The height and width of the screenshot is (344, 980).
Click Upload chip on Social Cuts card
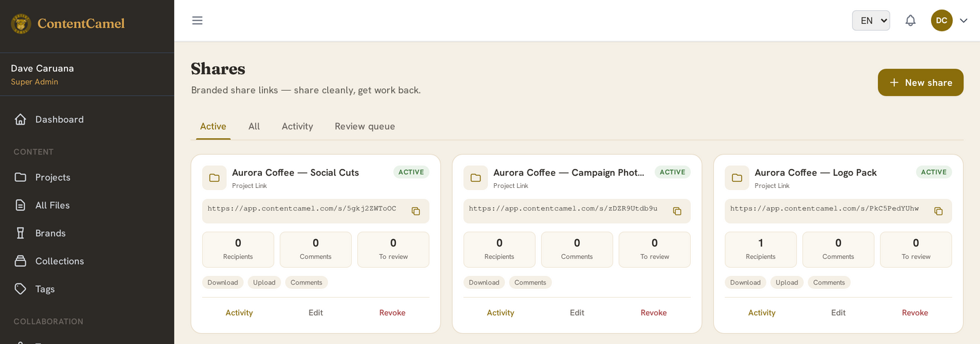coord(264,282)
